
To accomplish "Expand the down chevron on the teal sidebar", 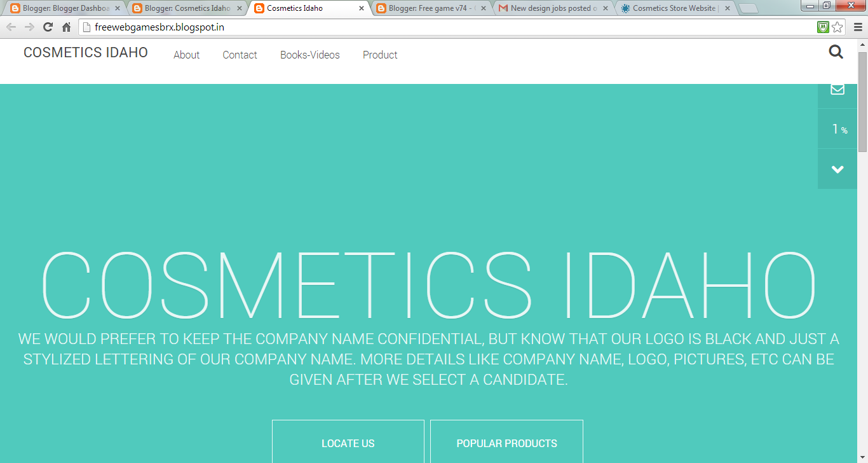I will click(x=837, y=169).
